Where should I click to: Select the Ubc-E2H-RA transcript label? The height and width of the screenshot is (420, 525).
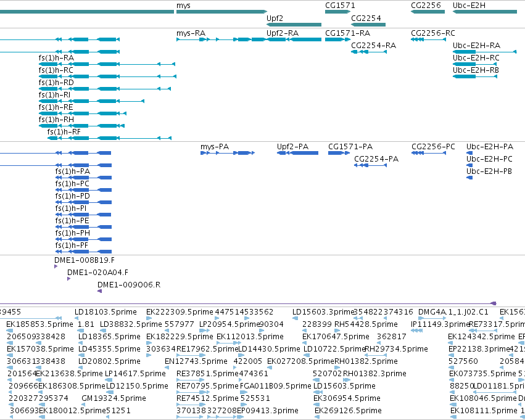pos(476,45)
